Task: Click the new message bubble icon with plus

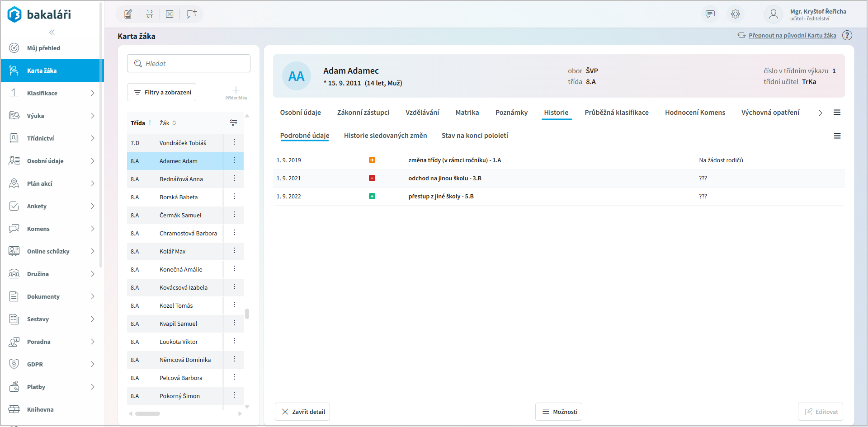Action: [x=191, y=14]
